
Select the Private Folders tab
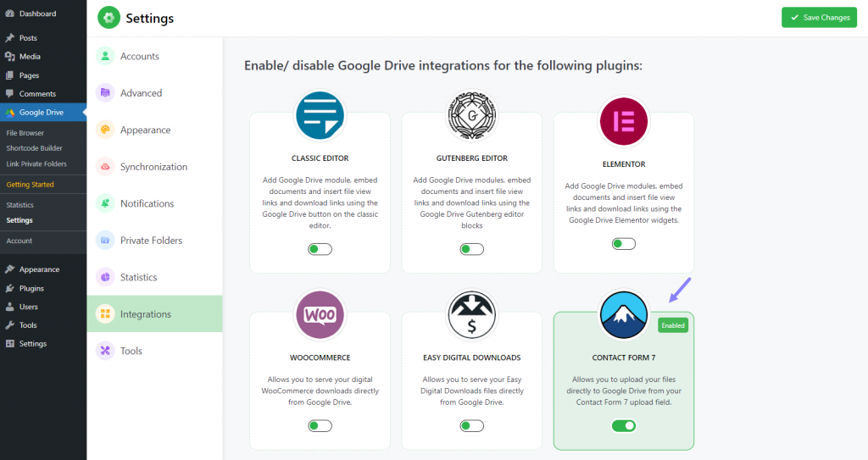tap(154, 241)
